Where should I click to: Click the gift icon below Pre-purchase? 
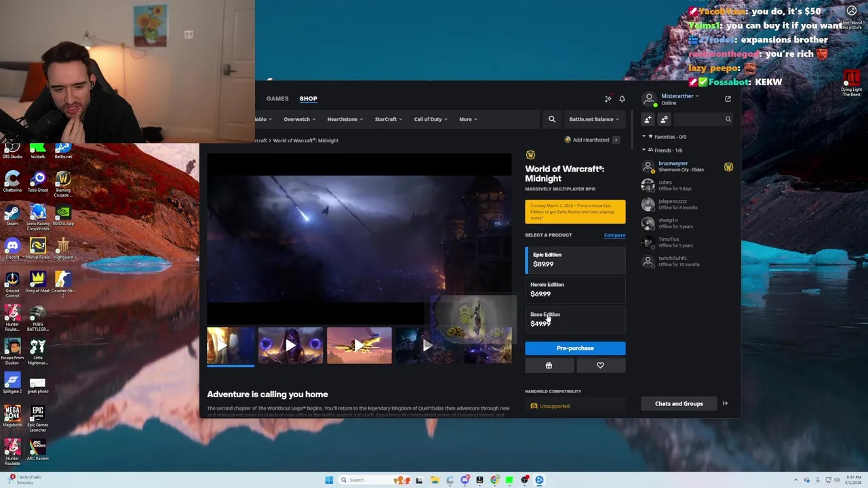[x=549, y=365]
